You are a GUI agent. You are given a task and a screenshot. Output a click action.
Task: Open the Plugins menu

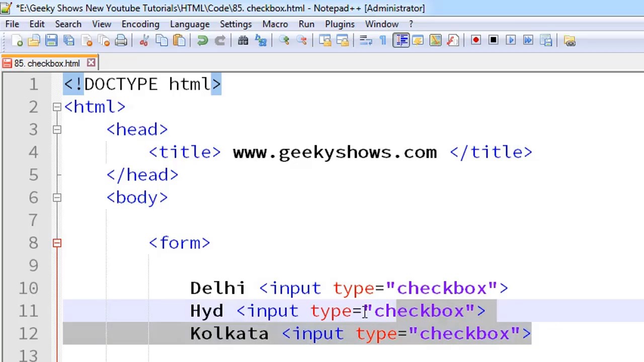tap(340, 24)
